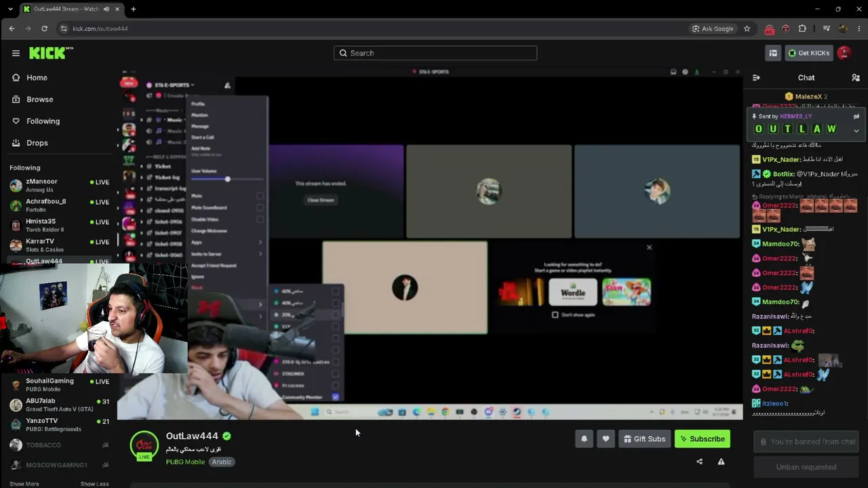
Task: Subscribe to OutLaw444
Action: click(703, 439)
